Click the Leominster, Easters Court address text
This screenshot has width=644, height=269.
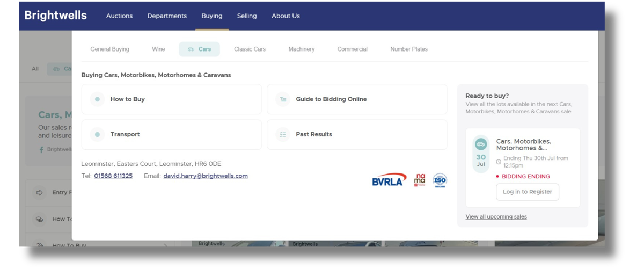(x=151, y=164)
